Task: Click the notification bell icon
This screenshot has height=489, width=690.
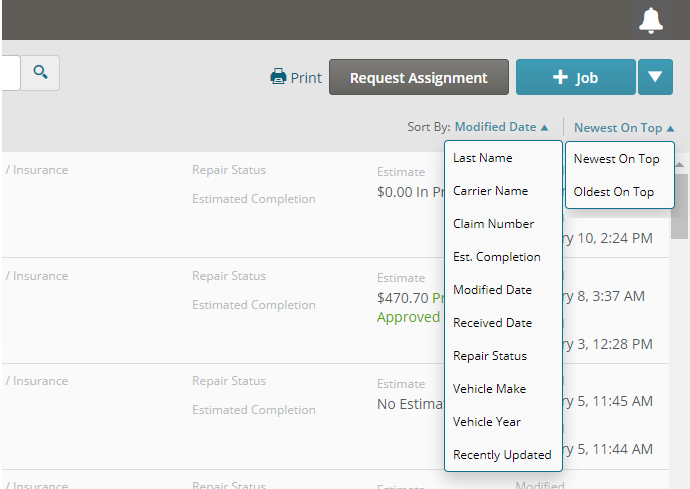Action: point(651,20)
